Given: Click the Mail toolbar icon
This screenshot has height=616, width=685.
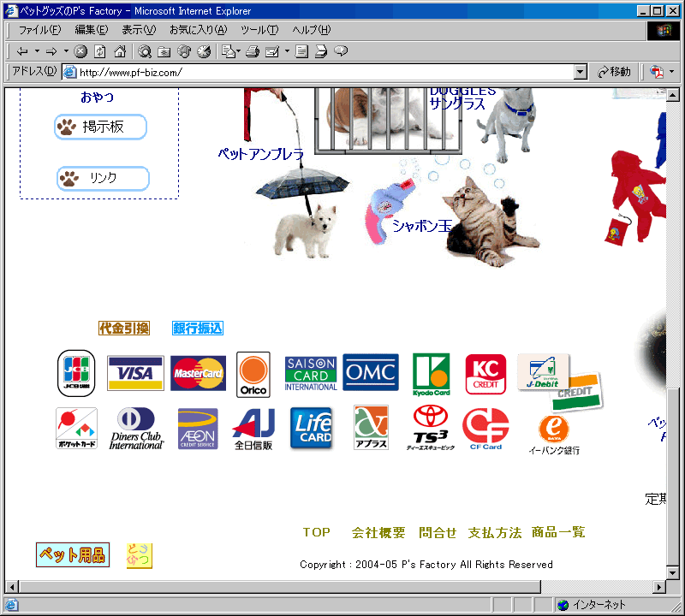Looking at the screenshot, I should [x=228, y=51].
